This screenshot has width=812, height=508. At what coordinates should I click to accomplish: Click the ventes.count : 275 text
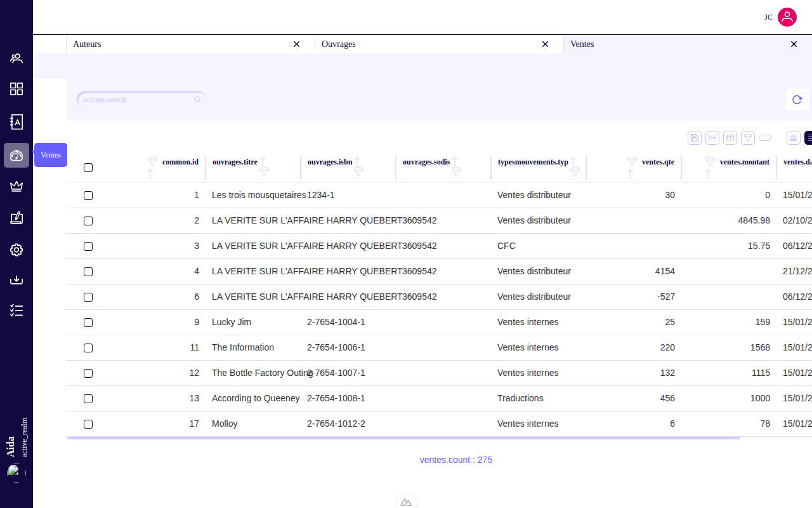coord(456,460)
